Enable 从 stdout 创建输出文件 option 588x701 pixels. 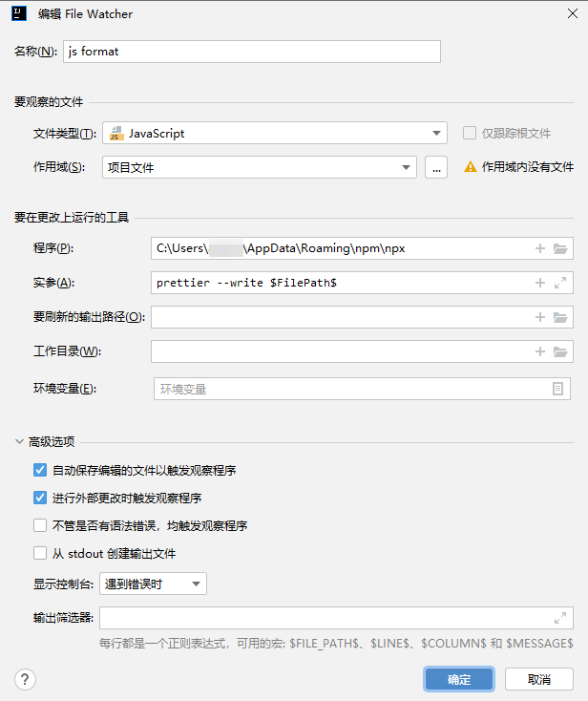40,553
